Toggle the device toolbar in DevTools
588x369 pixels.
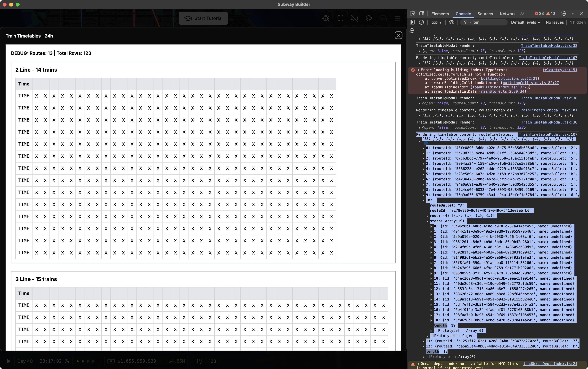tap(421, 14)
